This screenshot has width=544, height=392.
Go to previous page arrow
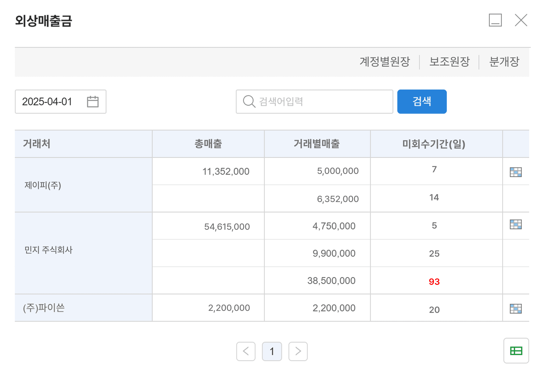coord(246,351)
